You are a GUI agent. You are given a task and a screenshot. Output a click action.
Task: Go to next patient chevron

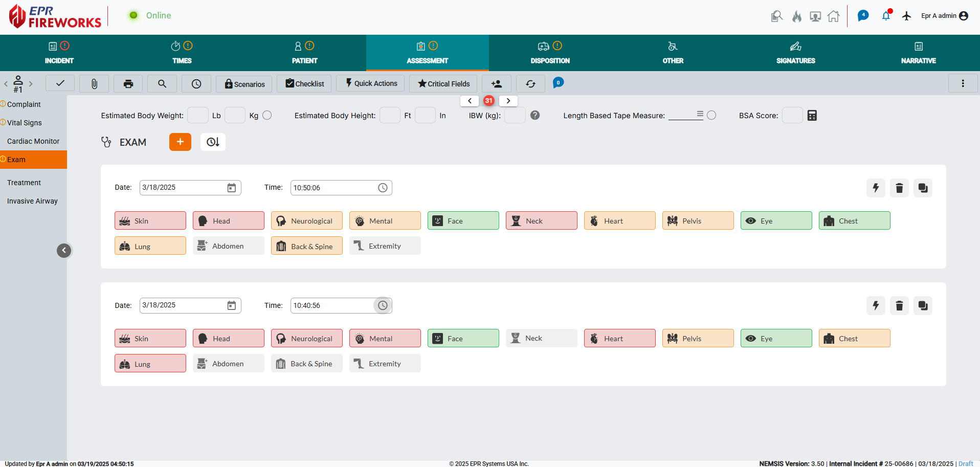click(31, 83)
